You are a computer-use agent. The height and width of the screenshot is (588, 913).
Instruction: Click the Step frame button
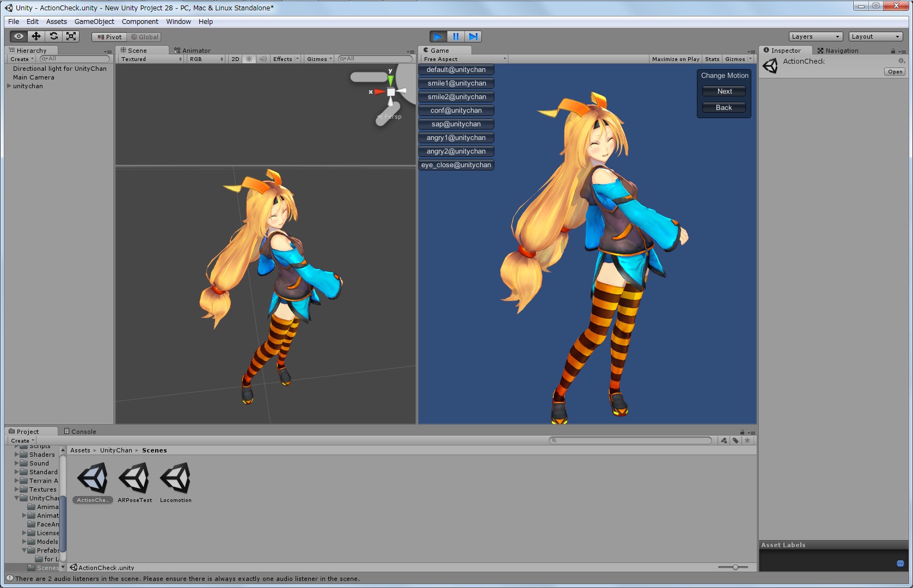473,36
